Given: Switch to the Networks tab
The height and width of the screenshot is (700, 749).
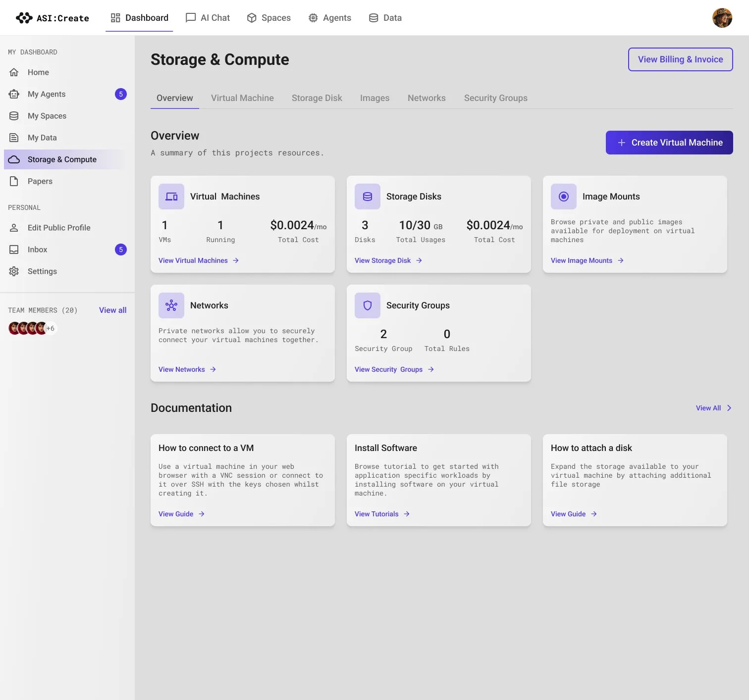Looking at the screenshot, I should (x=427, y=98).
